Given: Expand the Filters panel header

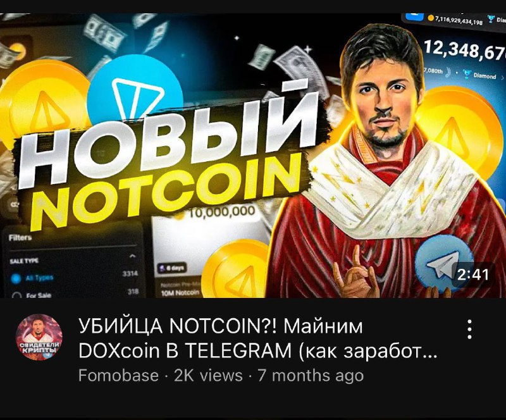Looking at the screenshot, I should [x=20, y=238].
